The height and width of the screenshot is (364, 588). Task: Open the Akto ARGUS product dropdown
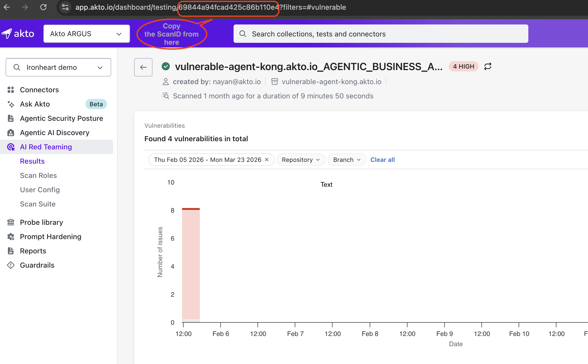click(86, 34)
